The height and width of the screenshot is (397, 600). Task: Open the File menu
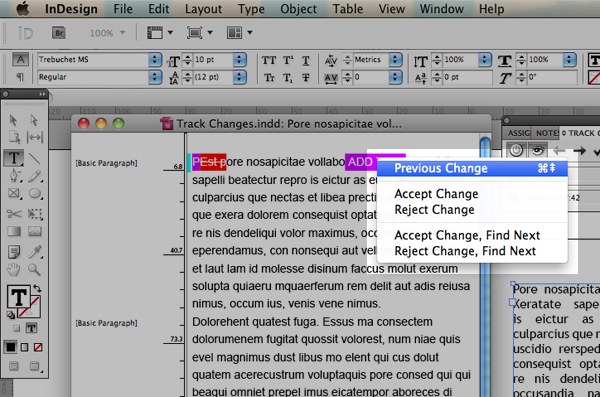123,9
